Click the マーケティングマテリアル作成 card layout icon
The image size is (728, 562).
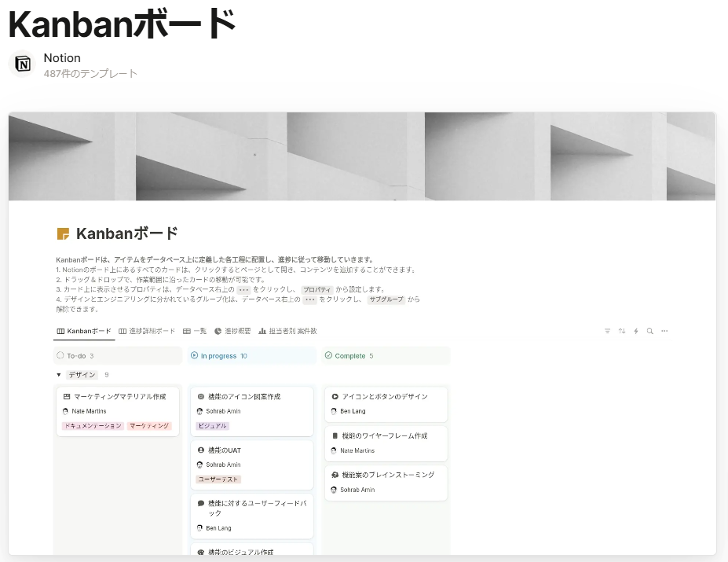pos(67,396)
